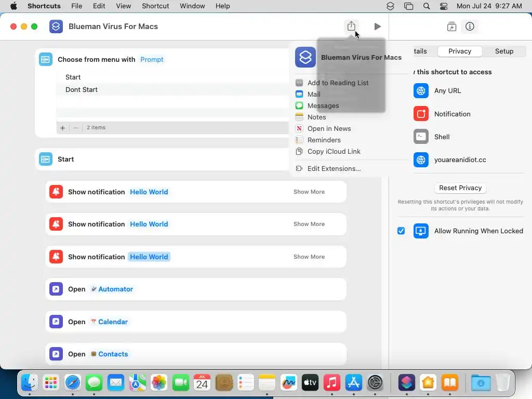This screenshot has height=399, width=532.
Task: Click the Open Contacts action icon
Action: (x=56, y=354)
